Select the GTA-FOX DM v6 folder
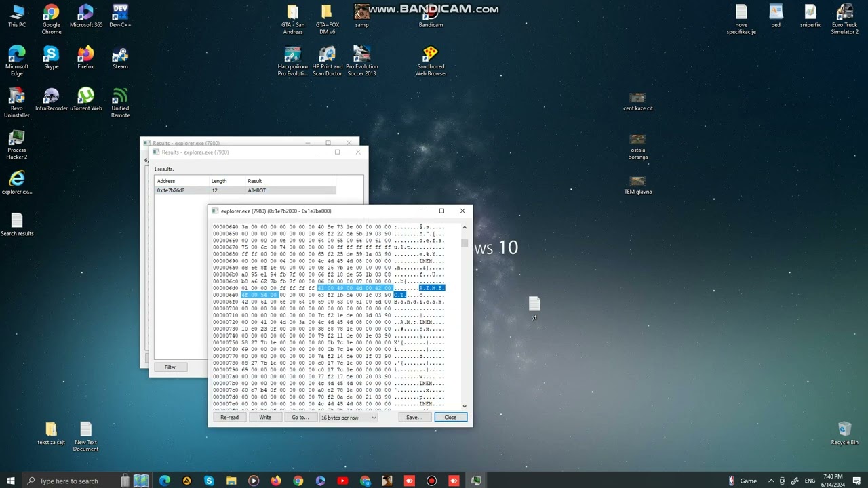The width and height of the screenshot is (868, 488). click(x=328, y=19)
